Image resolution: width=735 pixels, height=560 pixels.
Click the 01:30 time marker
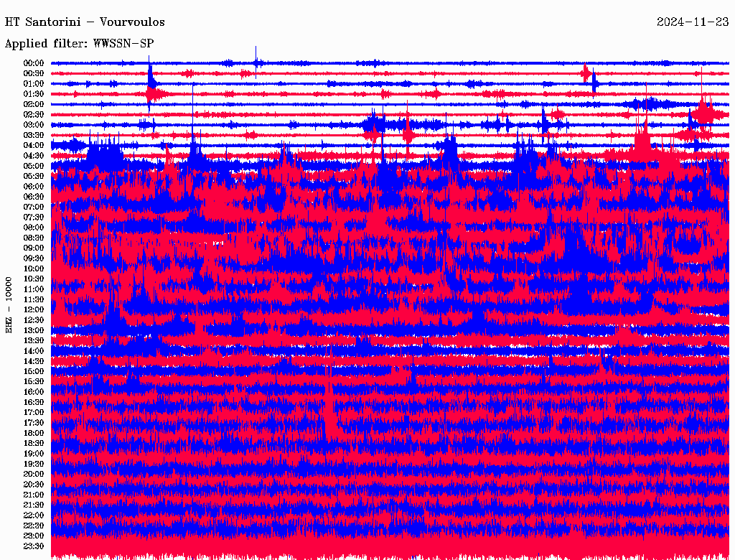click(34, 94)
